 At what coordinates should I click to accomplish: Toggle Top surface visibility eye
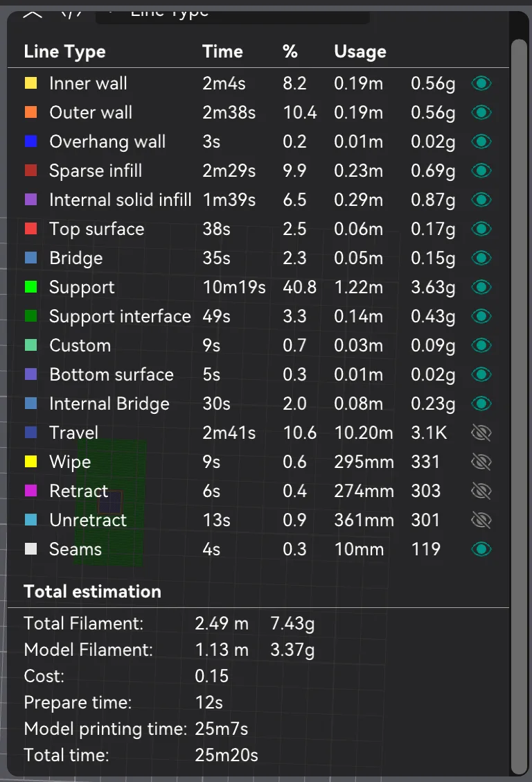481,229
